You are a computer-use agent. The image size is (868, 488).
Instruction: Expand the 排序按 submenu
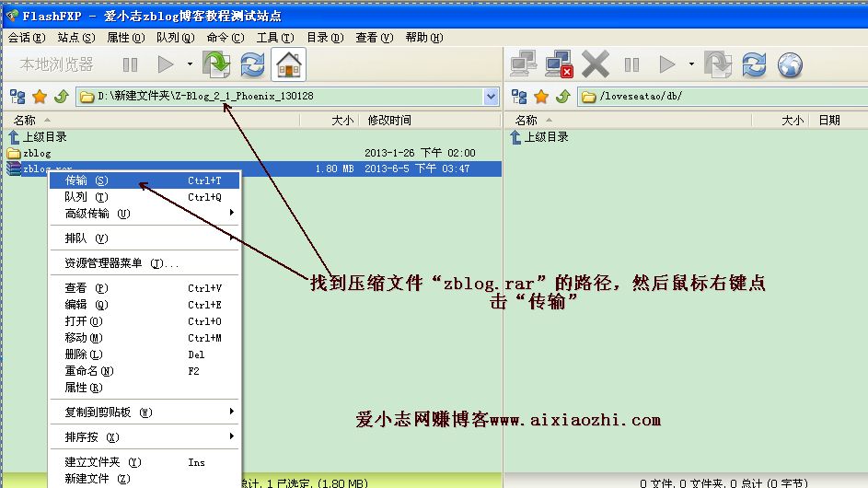[x=145, y=437]
